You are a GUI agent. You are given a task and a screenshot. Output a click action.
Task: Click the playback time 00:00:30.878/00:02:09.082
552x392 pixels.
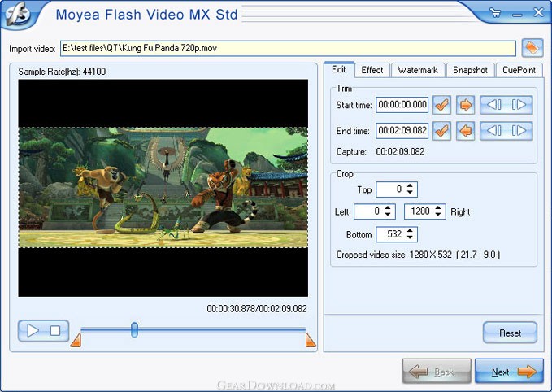[257, 309]
